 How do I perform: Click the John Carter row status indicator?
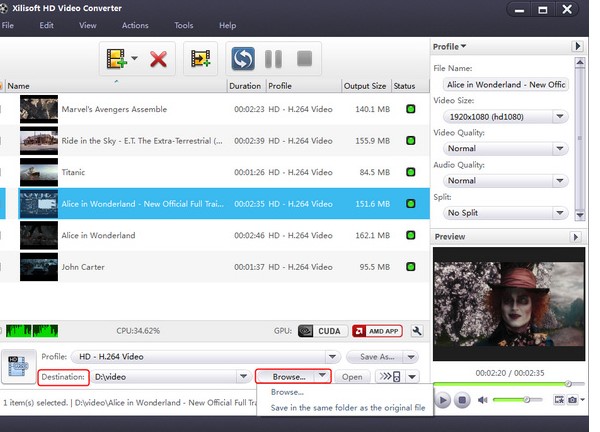click(411, 267)
